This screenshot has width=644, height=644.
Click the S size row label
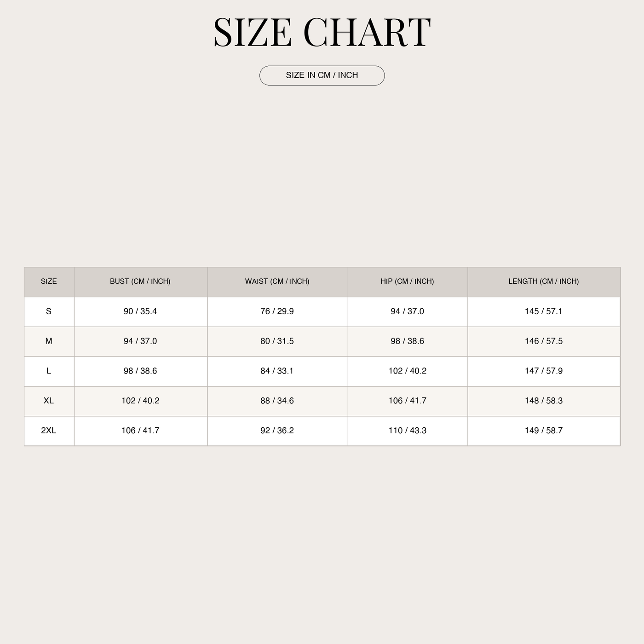[49, 311]
